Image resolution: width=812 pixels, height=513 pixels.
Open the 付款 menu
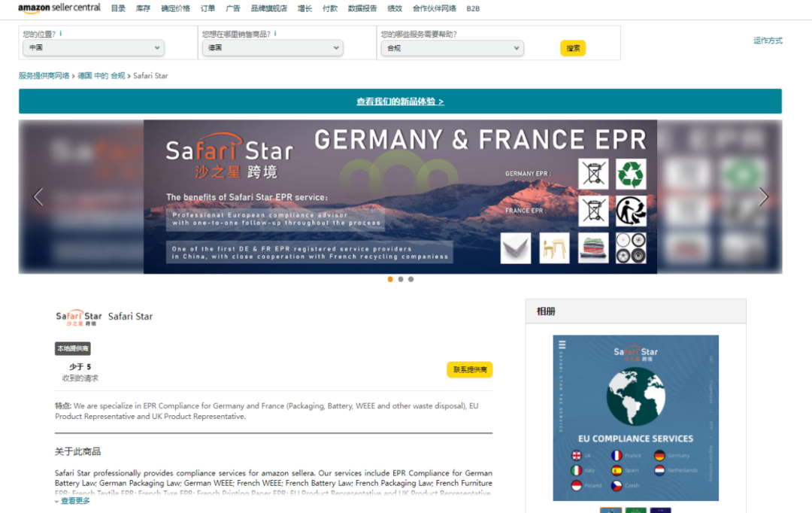pyautogui.click(x=330, y=8)
